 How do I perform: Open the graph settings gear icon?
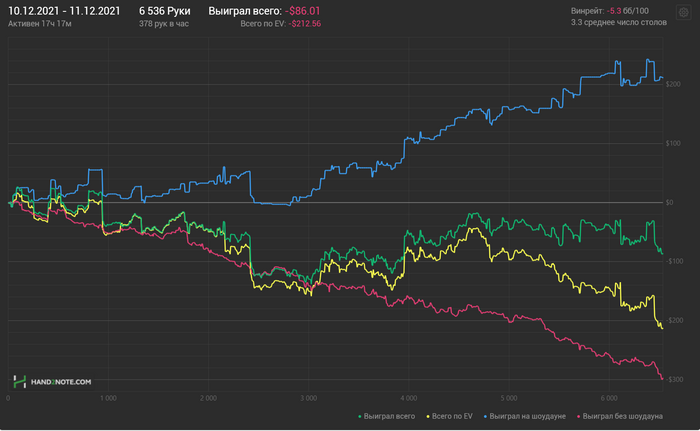[683, 13]
